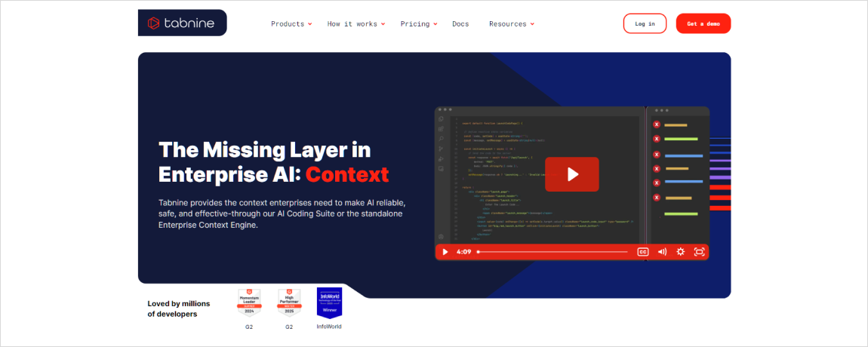Click the Get a demo button
Image resolution: width=868 pixels, height=347 pixels.
pos(703,24)
